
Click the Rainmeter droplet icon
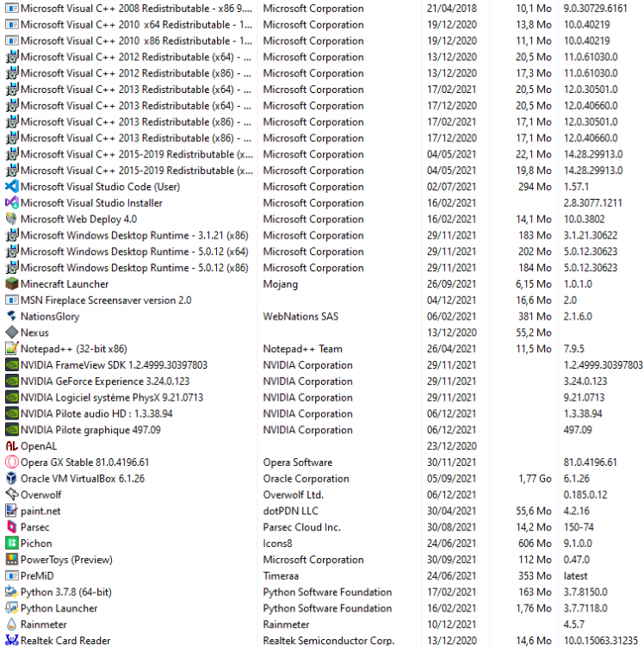point(11,624)
